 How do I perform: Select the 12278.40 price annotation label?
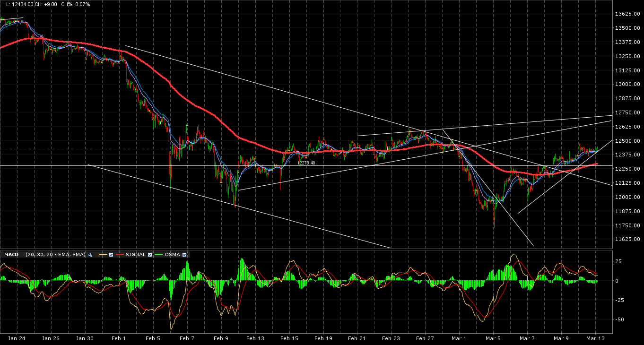306,163
